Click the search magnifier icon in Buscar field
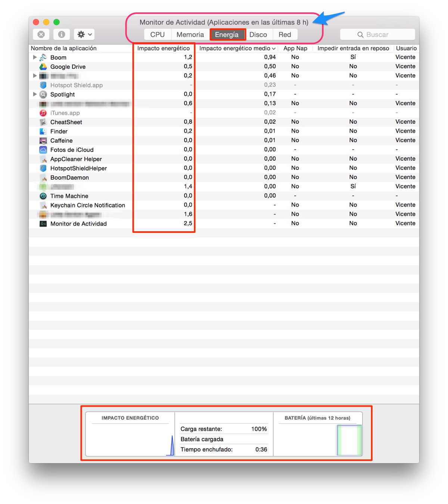The width and height of the screenshot is (448, 504). click(x=360, y=35)
